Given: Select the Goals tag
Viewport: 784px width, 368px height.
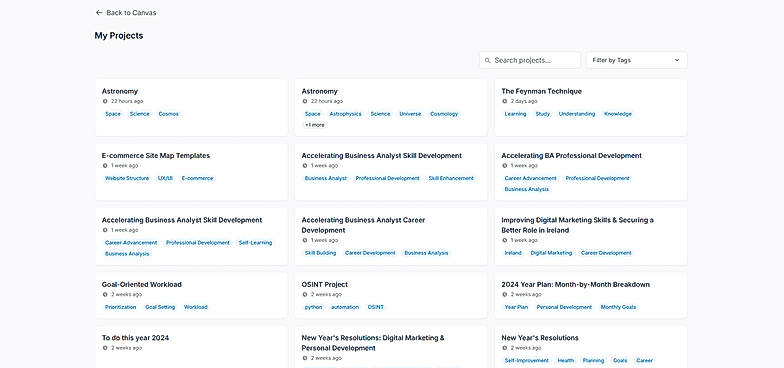Looking at the screenshot, I should pyautogui.click(x=620, y=360).
